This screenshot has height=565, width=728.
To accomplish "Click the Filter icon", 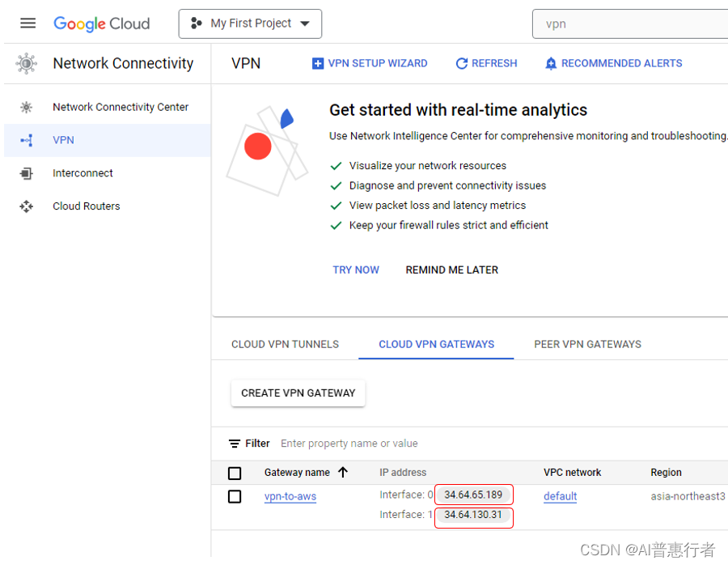I will (x=235, y=444).
